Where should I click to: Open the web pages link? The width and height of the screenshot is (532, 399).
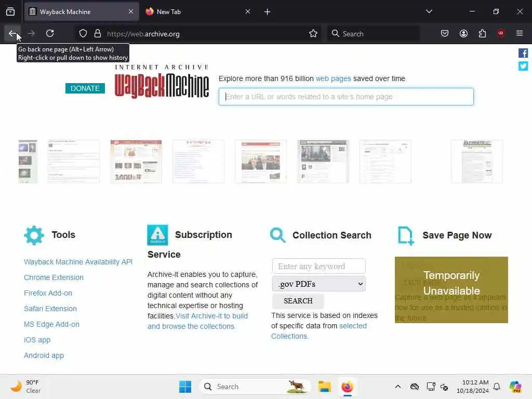point(333,79)
